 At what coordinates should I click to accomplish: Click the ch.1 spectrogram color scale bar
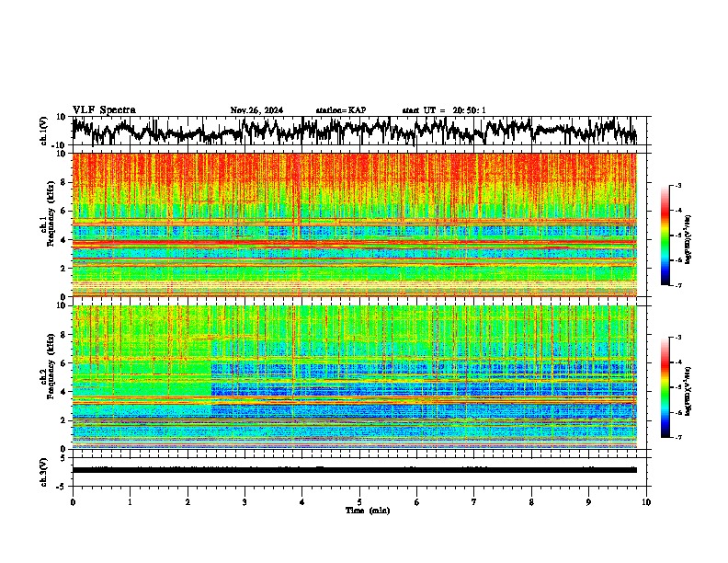[665, 236]
